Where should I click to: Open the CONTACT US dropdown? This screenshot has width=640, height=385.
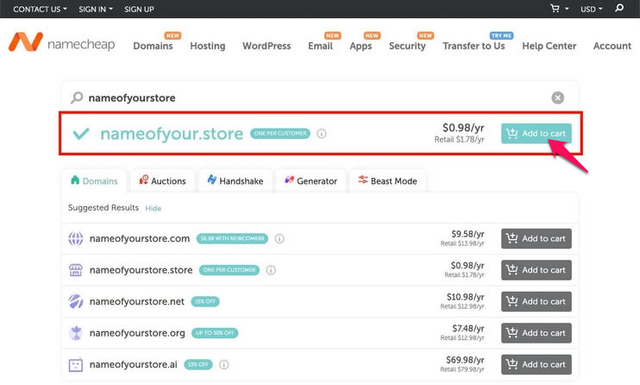pos(40,9)
